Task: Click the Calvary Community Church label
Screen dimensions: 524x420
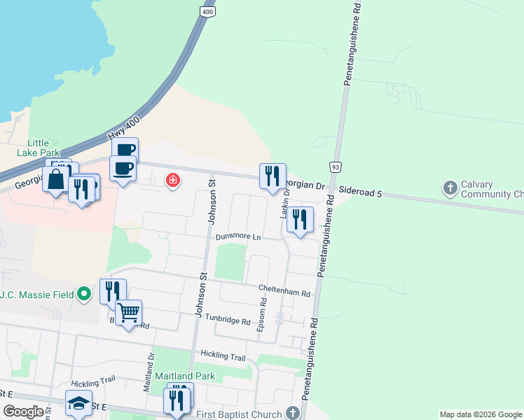Action: (492, 189)
